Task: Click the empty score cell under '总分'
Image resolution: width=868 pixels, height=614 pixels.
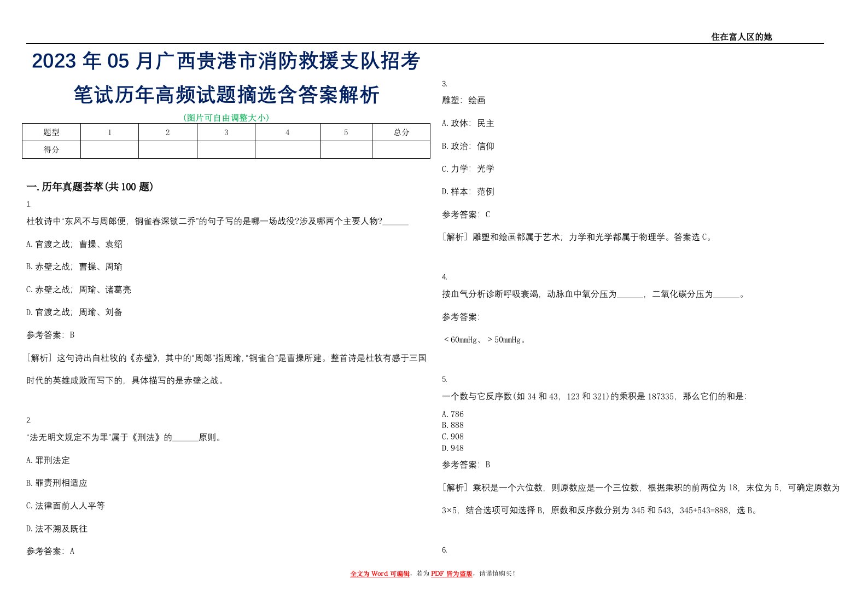Action: tap(401, 150)
